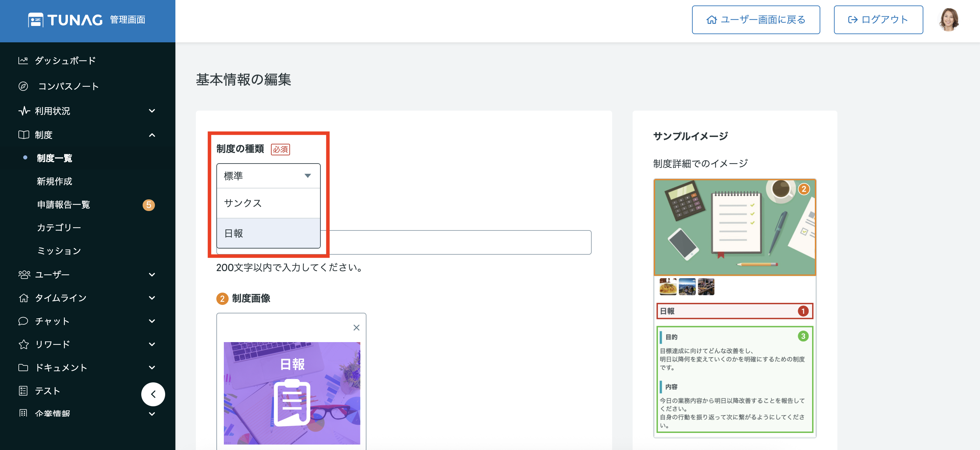Click the ログアウト button
980x450 pixels.
click(878, 20)
